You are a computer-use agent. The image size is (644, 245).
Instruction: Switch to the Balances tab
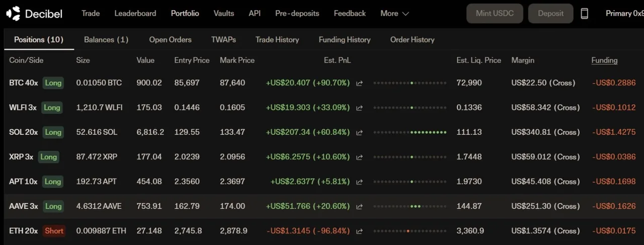tap(106, 40)
